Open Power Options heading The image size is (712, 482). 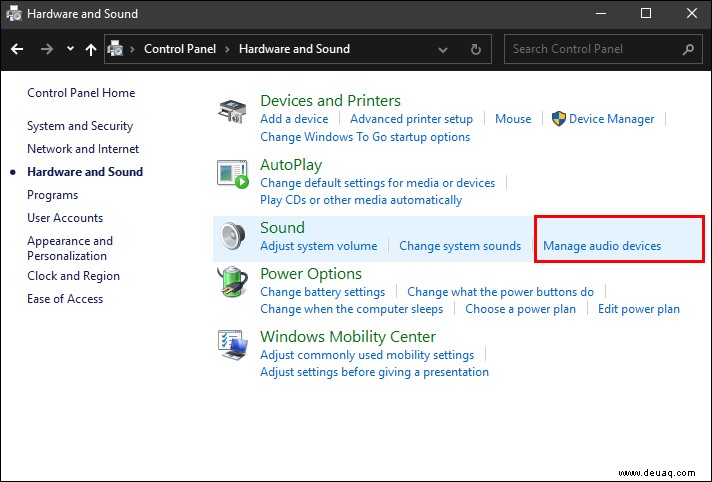tap(311, 274)
